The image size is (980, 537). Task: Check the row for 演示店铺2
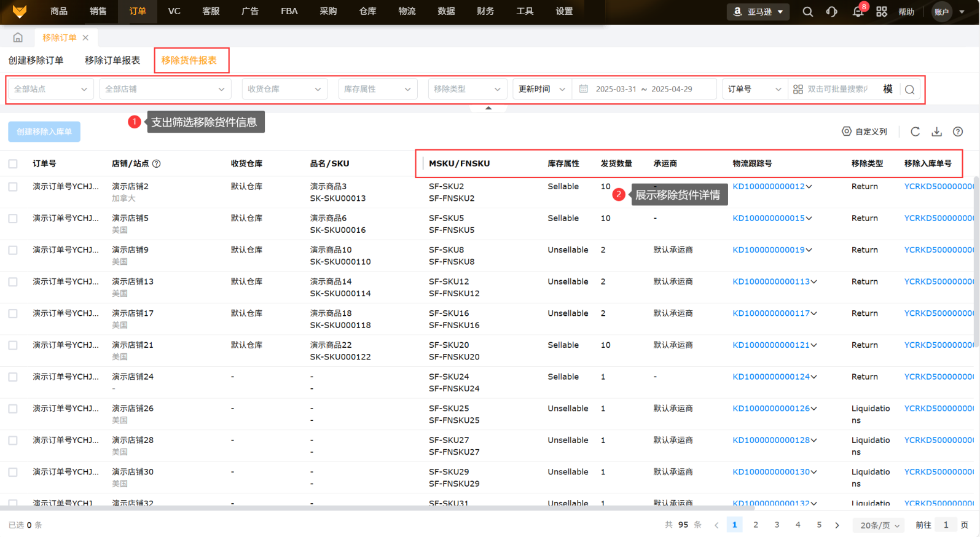click(13, 187)
